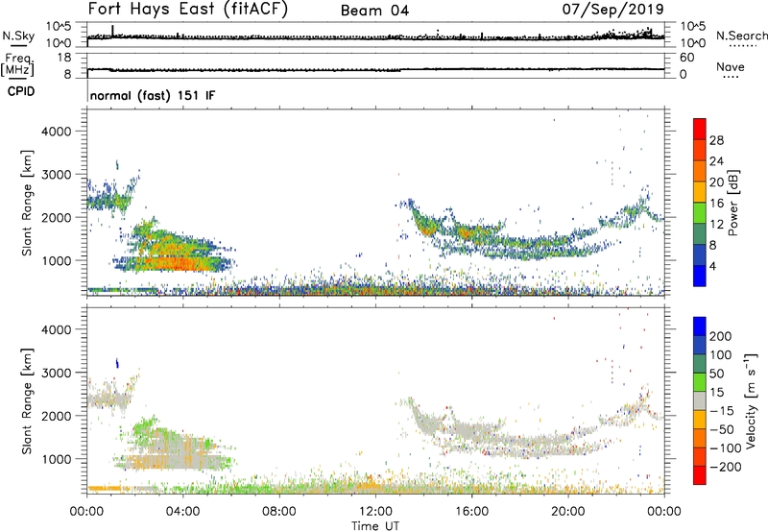
Task: Click the '08:00' time tick label
Action: (x=278, y=512)
